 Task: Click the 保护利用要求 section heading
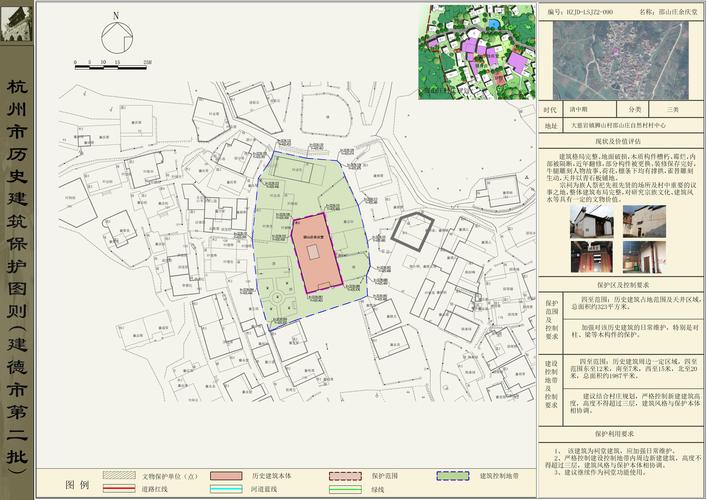click(614, 434)
